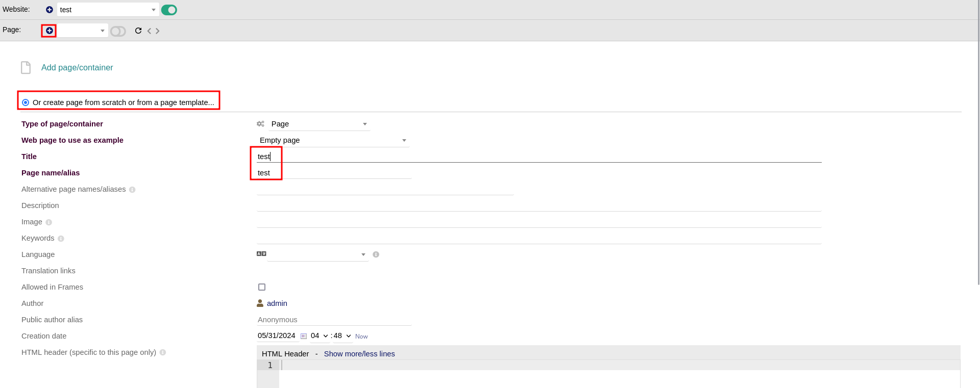Select create page from scratch radio button
The height and width of the screenshot is (388, 980).
click(x=26, y=102)
